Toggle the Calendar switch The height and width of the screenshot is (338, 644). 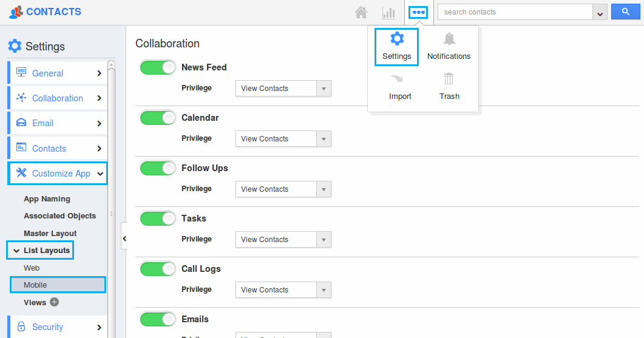pos(158,118)
